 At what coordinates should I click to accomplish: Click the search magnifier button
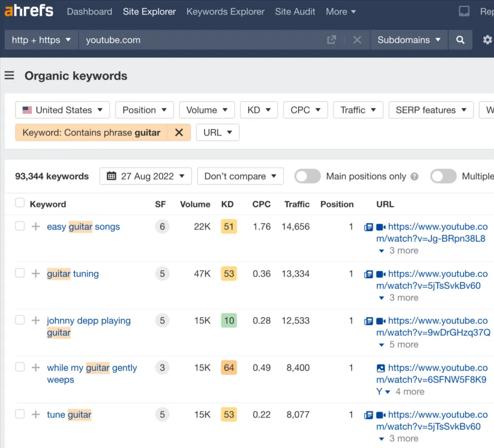(460, 40)
